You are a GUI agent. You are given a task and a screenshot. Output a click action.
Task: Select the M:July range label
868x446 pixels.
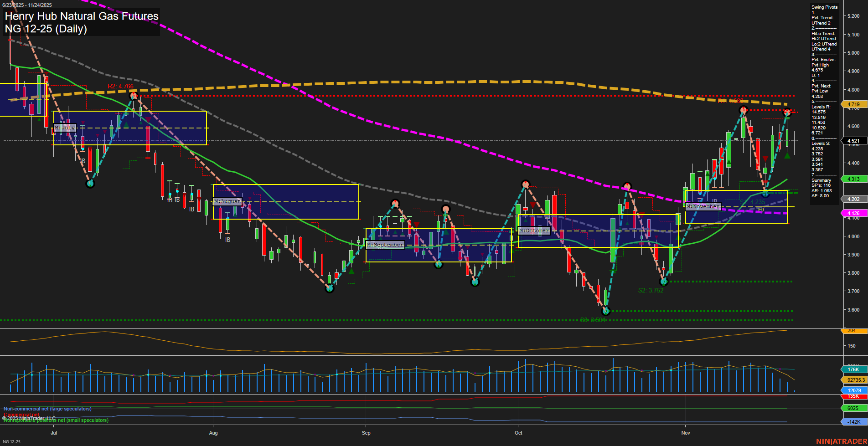tap(64, 128)
